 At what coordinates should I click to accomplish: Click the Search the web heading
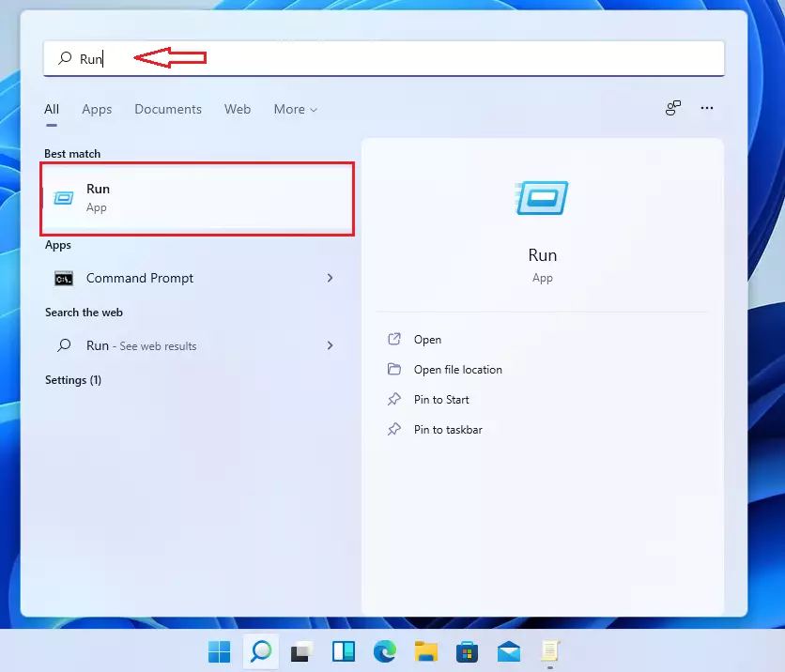84,313
